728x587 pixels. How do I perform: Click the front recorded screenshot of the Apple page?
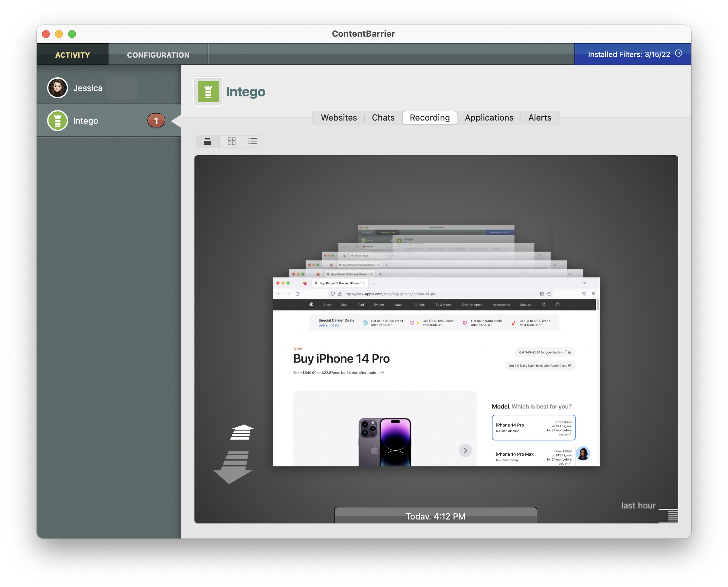coord(436,372)
